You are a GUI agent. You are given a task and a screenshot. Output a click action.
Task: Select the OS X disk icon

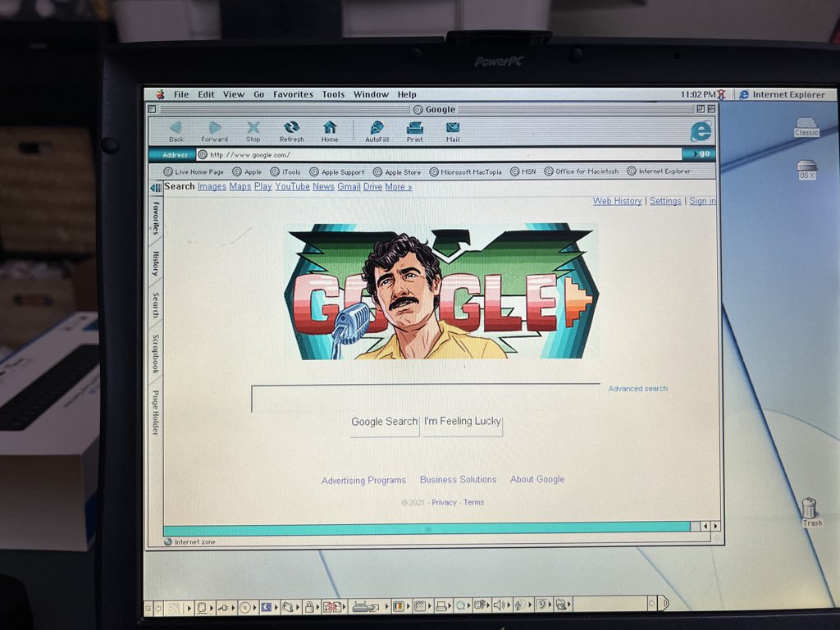pos(807,169)
